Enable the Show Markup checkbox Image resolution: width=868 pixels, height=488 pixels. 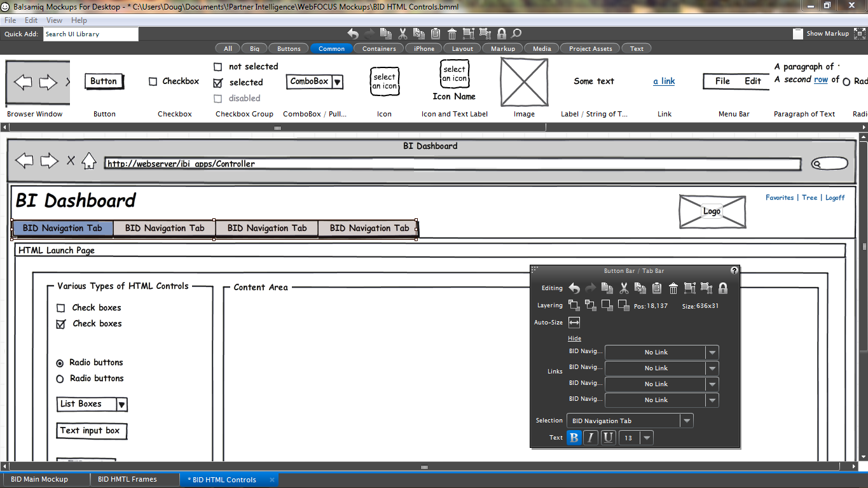pos(798,34)
